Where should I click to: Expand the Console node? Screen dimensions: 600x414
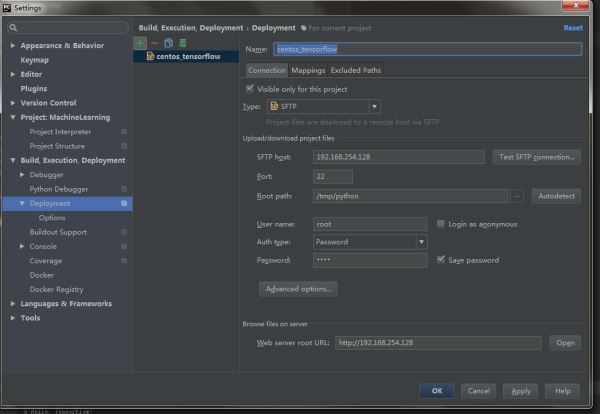[22, 246]
